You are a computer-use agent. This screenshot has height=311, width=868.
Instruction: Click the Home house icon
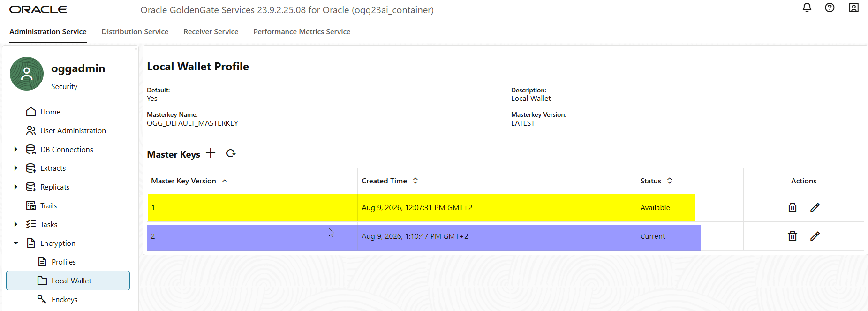[x=31, y=112]
